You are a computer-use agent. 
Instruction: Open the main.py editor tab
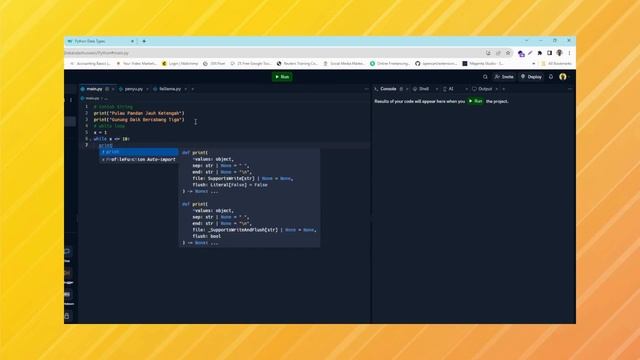94,89
